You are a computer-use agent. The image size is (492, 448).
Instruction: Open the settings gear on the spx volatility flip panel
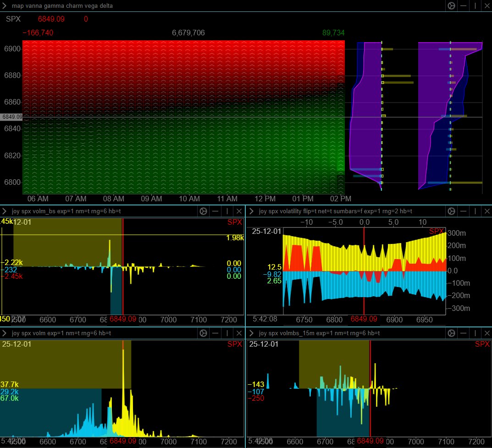tap(451, 211)
